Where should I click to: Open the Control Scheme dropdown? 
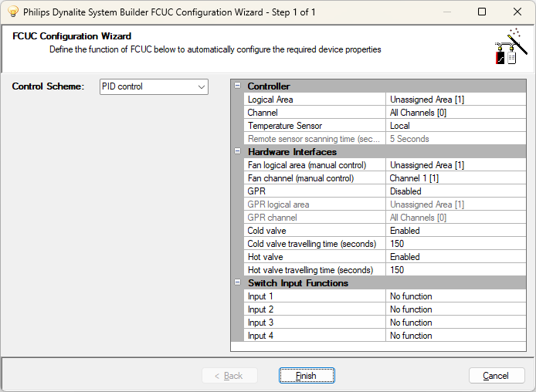tap(154, 86)
